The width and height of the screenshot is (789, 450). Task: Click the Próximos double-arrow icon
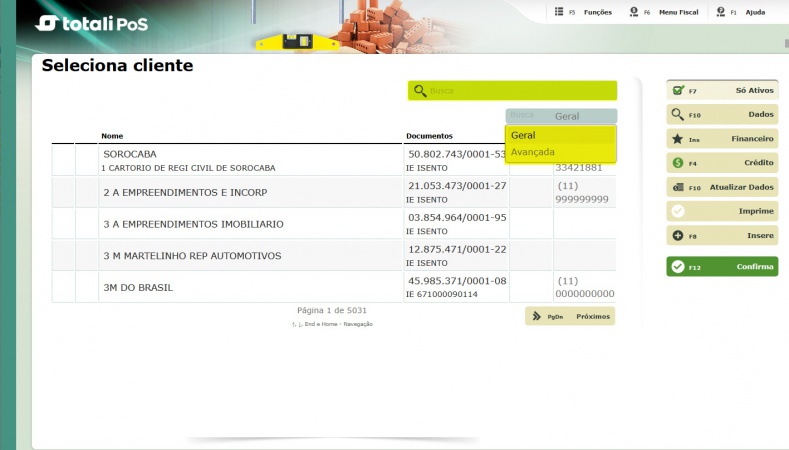536,316
